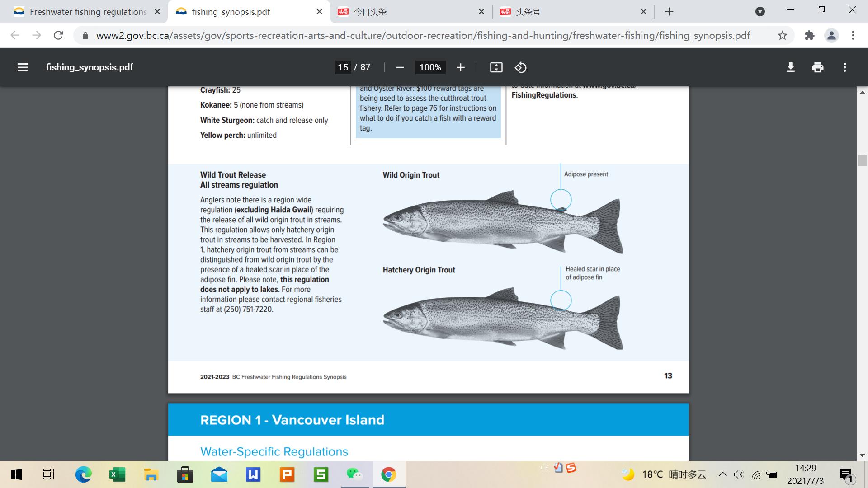Viewport: 868px width, 488px height.
Task: Open the PDF sidebar menu icon
Action: (23, 67)
